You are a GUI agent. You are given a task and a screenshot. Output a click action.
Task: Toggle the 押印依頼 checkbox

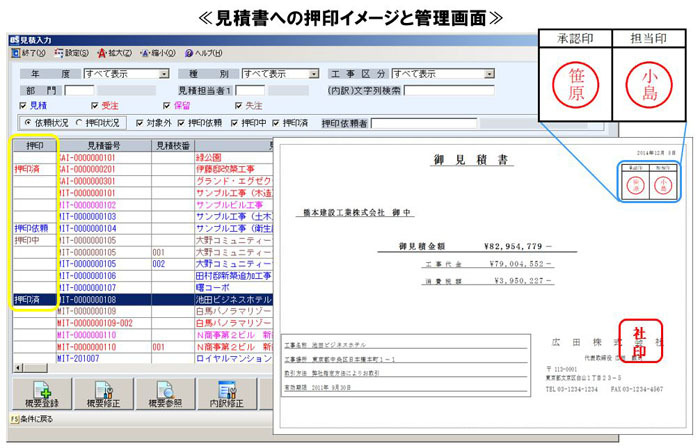[181, 123]
